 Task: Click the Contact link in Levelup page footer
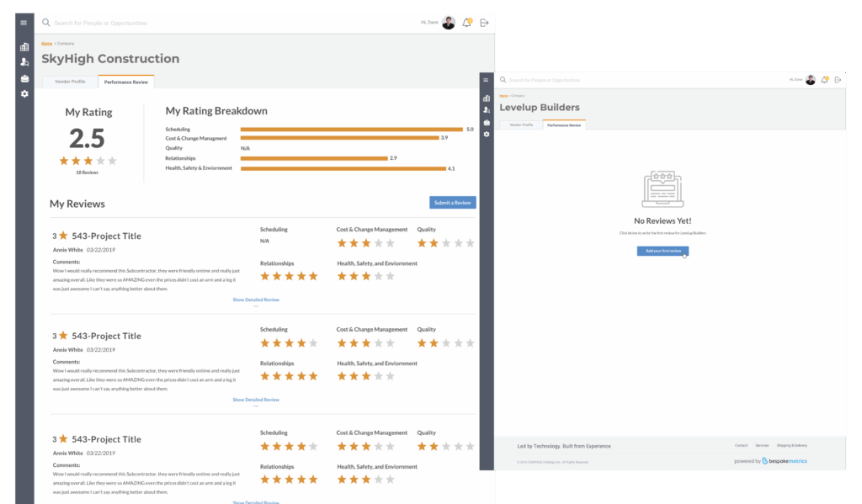tap(741, 446)
